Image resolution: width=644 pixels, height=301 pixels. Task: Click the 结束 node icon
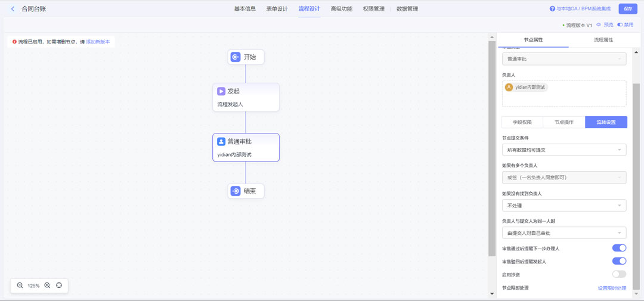tap(236, 191)
